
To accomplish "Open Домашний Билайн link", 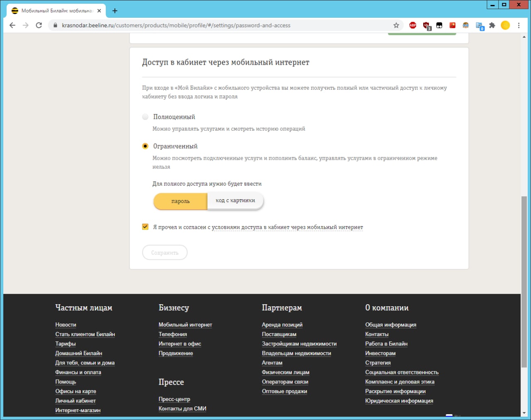I will click(79, 353).
